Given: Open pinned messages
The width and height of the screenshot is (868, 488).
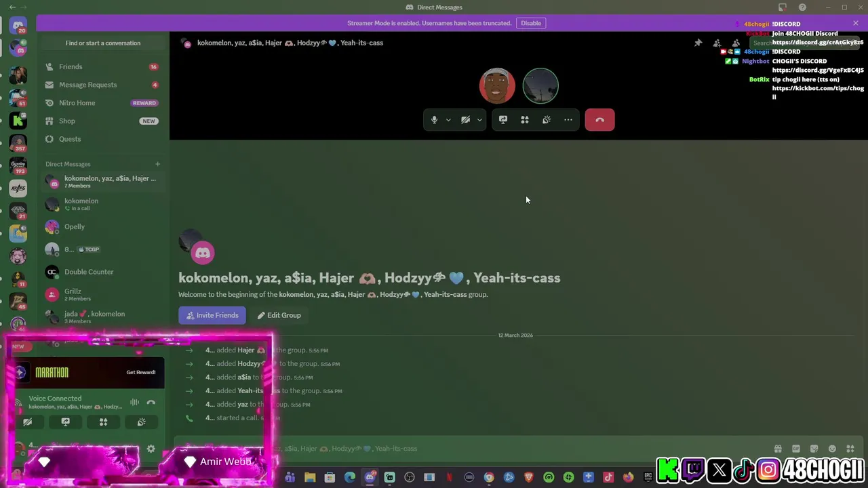Looking at the screenshot, I should coord(698,43).
